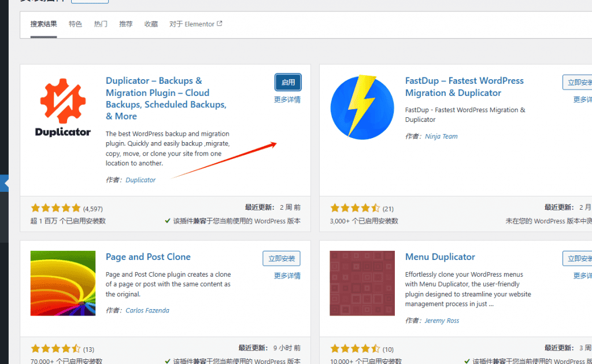Click the FastDup lightning bolt icon

(362, 107)
